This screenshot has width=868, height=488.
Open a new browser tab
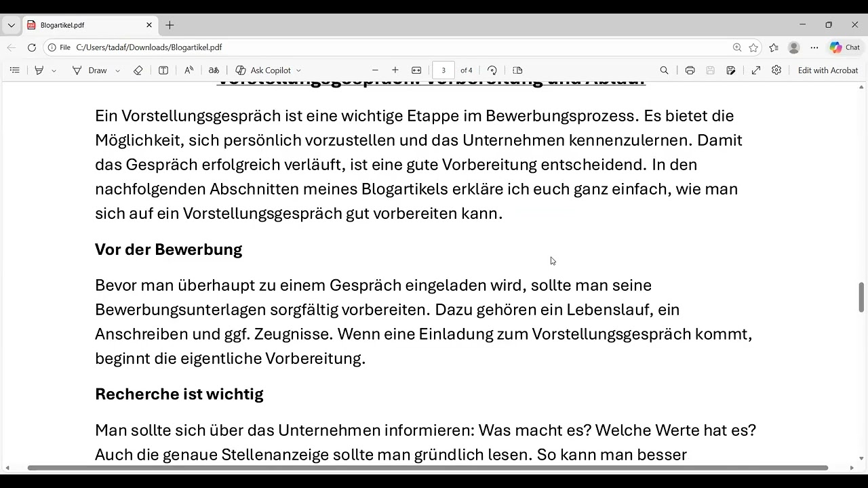170,25
